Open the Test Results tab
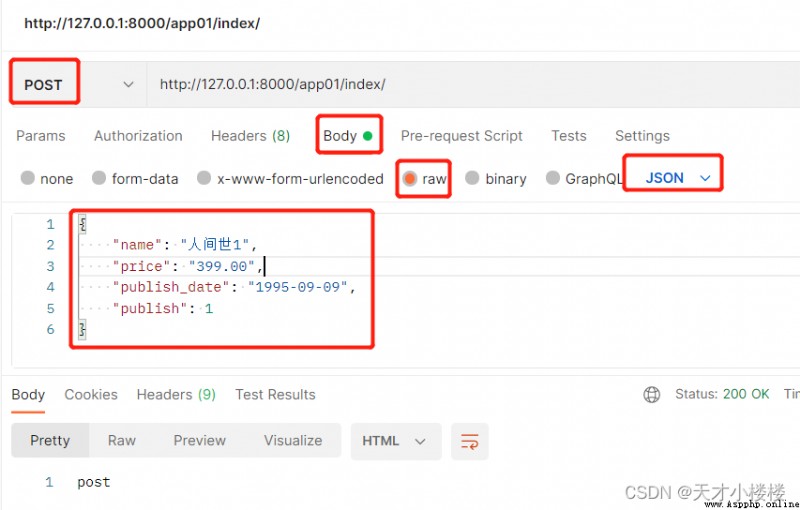 click(x=276, y=395)
